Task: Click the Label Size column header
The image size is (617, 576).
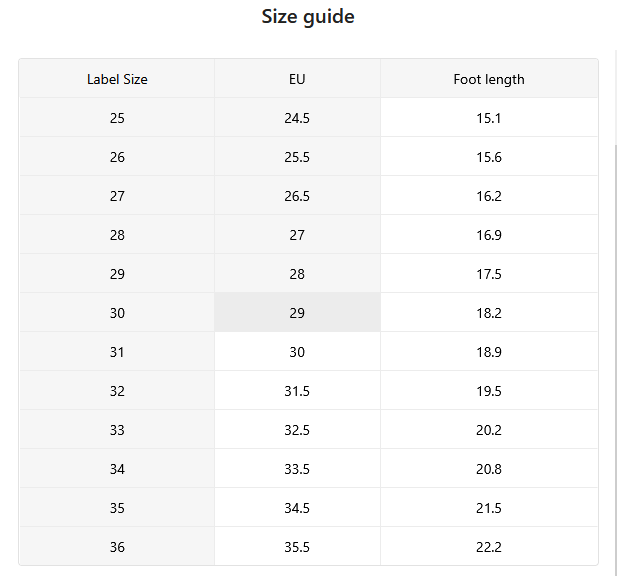Action: click(117, 79)
